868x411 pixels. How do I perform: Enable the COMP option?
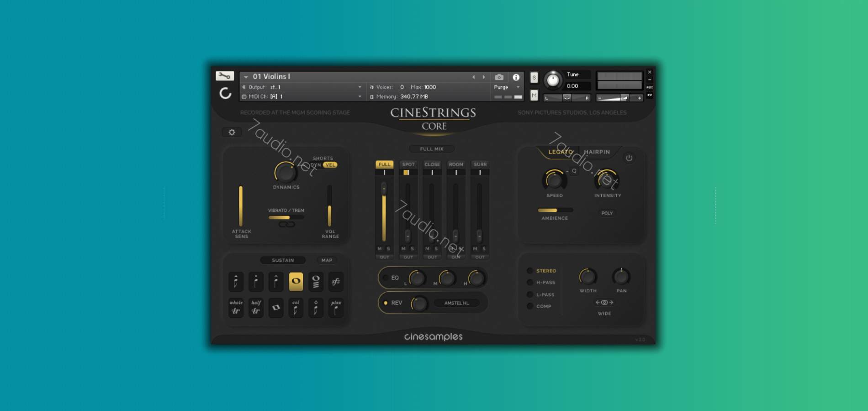[530, 306]
